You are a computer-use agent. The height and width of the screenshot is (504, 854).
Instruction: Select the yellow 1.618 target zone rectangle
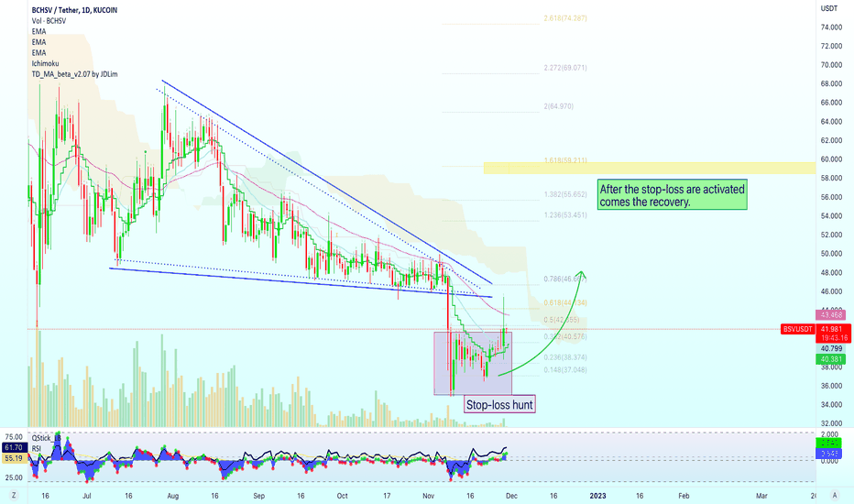click(x=650, y=168)
